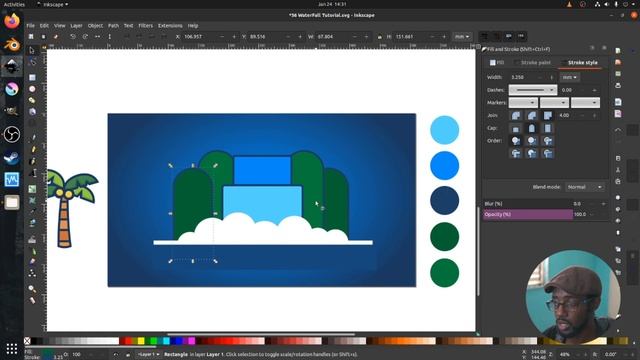This screenshot has width=640, height=360.
Task: Click the cyan palette swatch
Action: point(166,340)
